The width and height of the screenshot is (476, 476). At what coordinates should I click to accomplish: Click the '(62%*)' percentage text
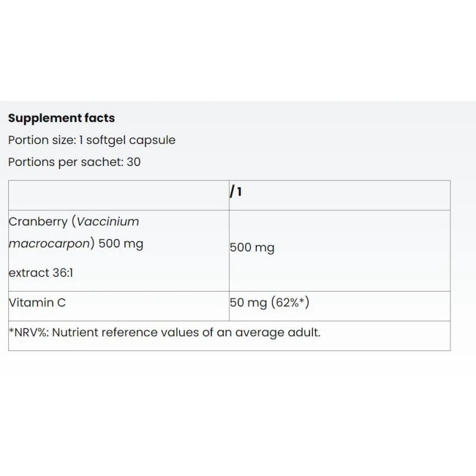[x=290, y=302]
